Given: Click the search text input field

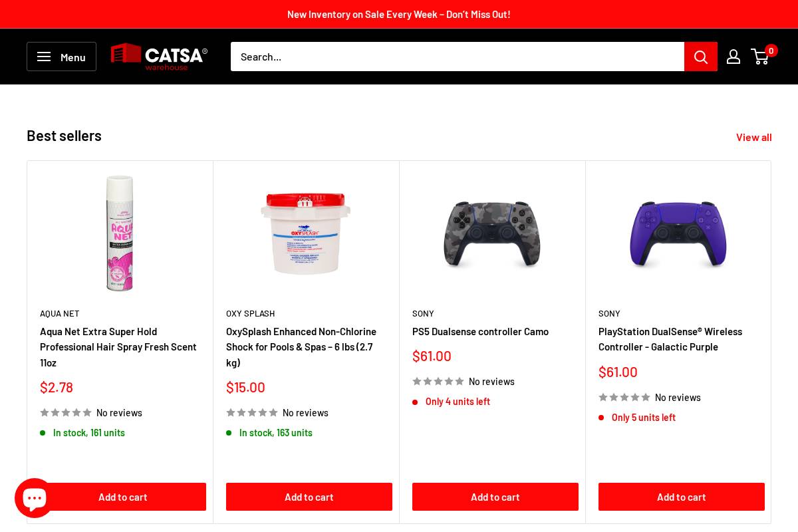Looking at the screenshot, I should 457,57.
